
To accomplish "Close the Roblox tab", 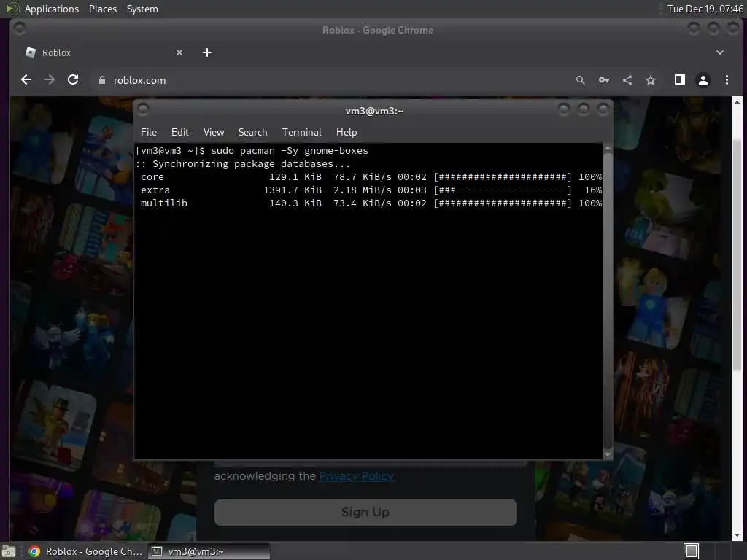I will pyautogui.click(x=179, y=52).
